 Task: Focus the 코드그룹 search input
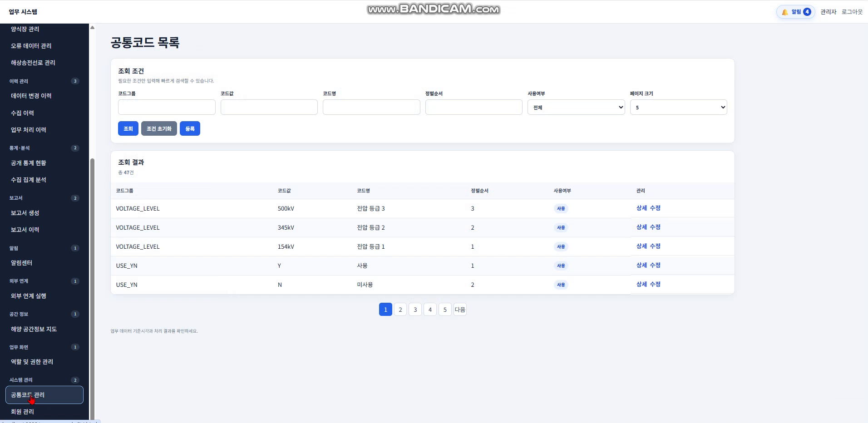click(167, 107)
